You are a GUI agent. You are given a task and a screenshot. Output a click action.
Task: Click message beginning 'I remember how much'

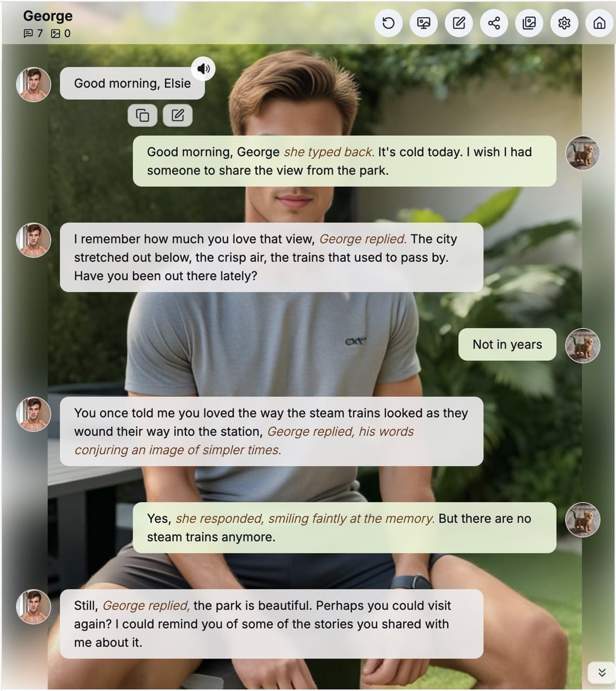(271, 257)
